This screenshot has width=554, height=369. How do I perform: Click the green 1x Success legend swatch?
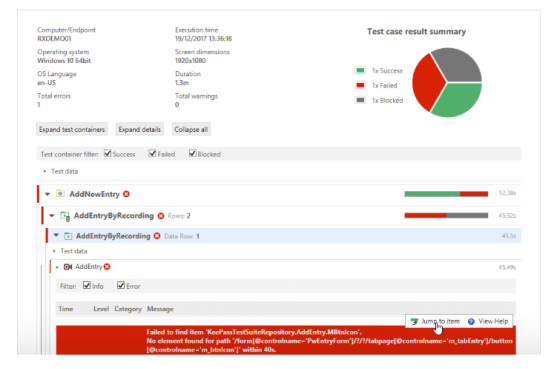pos(360,70)
